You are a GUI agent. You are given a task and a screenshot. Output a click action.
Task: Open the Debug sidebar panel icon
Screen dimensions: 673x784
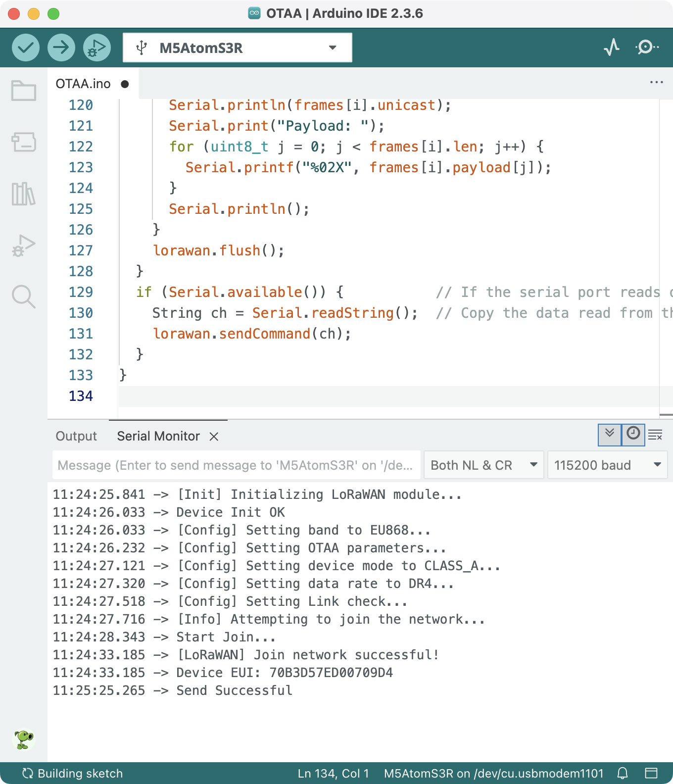pos(24,245)
